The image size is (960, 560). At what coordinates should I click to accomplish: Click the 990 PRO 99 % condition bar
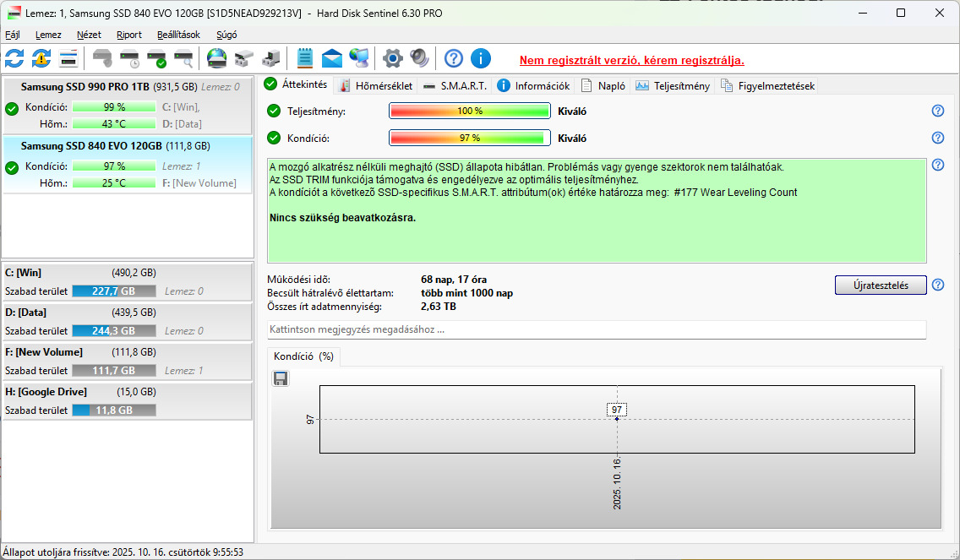(x=114, y=107)
